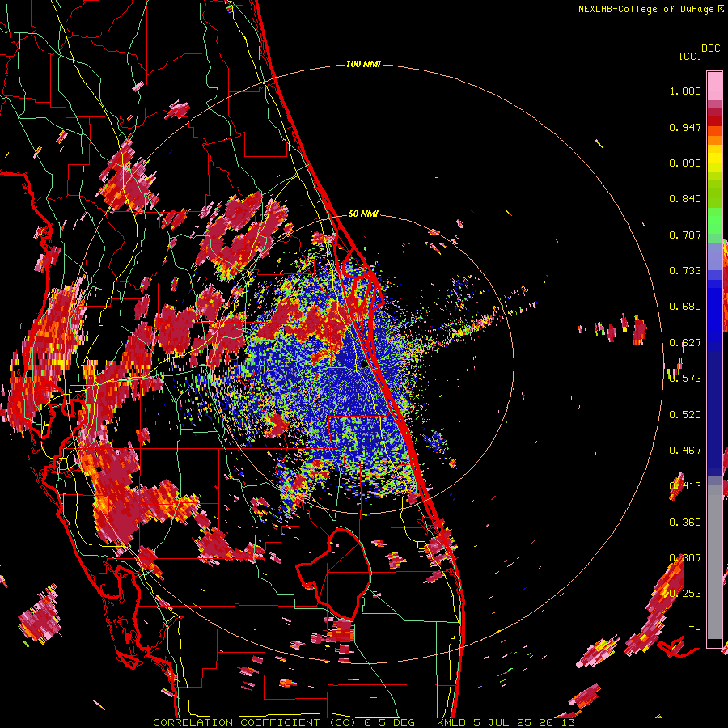Click the 0.520 color scale value
Viewport: 728px width, 728px height.
tap(685, 415)
